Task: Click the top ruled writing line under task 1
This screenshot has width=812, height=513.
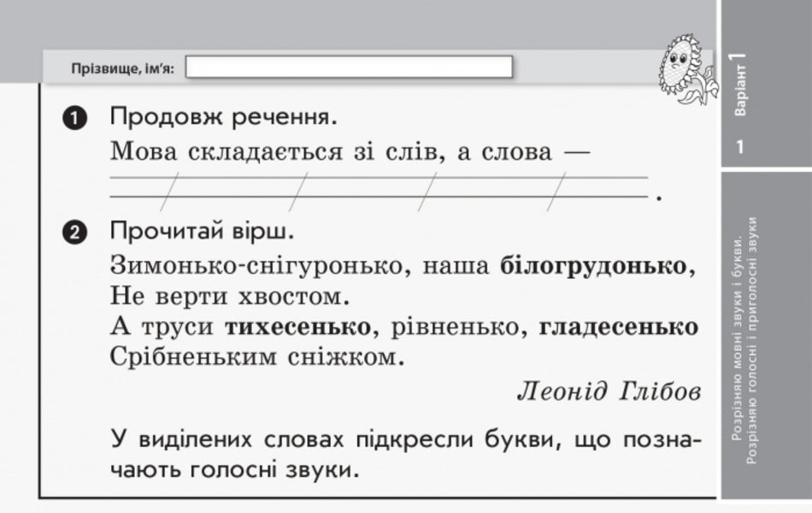Action: click(x=379, y=178)
